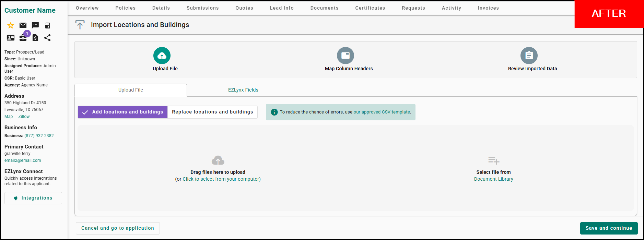Select Add locations and buildings option
The width and height of the screenshot is (644, 240).
coord(123,112)
